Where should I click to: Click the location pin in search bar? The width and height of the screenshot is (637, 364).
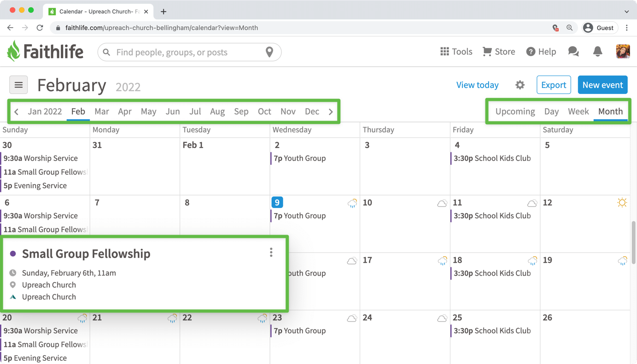(x=269, y=52)
